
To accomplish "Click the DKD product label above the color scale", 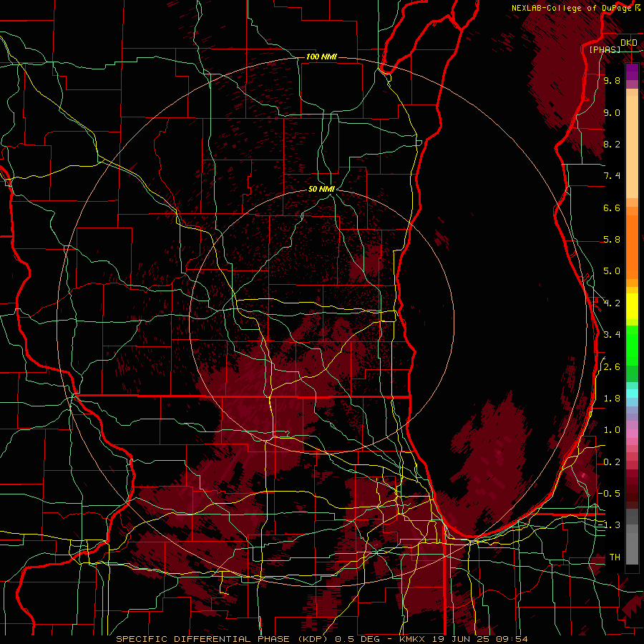I will pyautogui.click(x=629, y=42).
